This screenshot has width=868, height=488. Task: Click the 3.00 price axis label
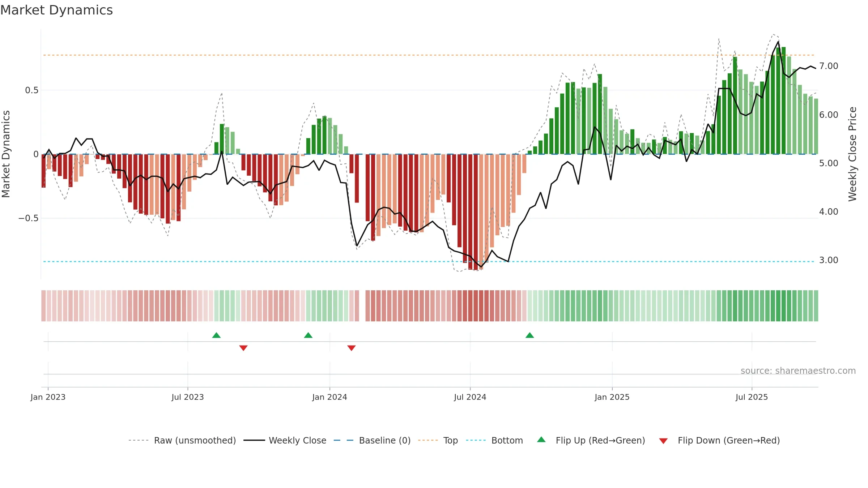[x=829, y=260]
